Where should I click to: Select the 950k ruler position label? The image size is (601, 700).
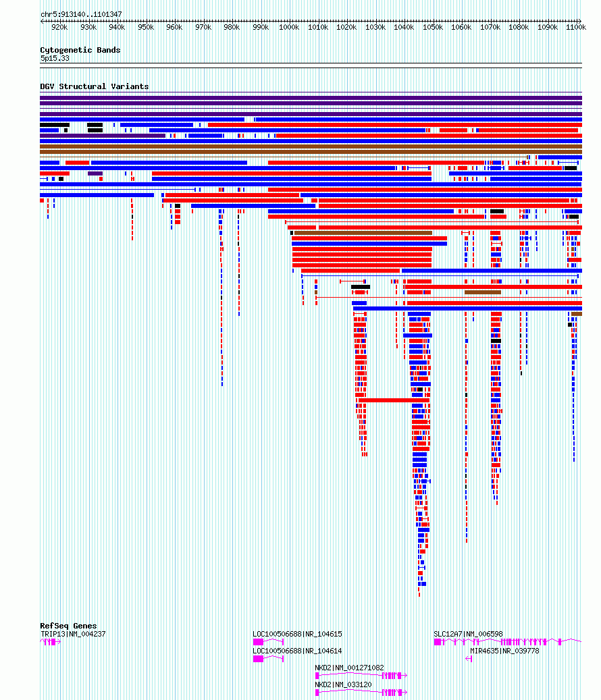click(146, 27)
